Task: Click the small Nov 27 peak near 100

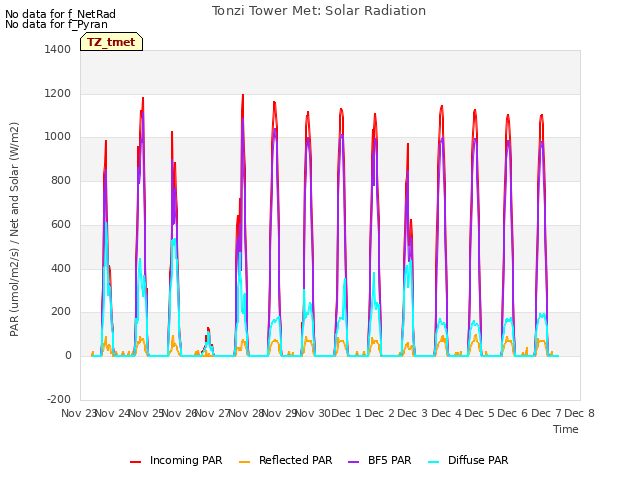Action: click(x=208, y=329)
